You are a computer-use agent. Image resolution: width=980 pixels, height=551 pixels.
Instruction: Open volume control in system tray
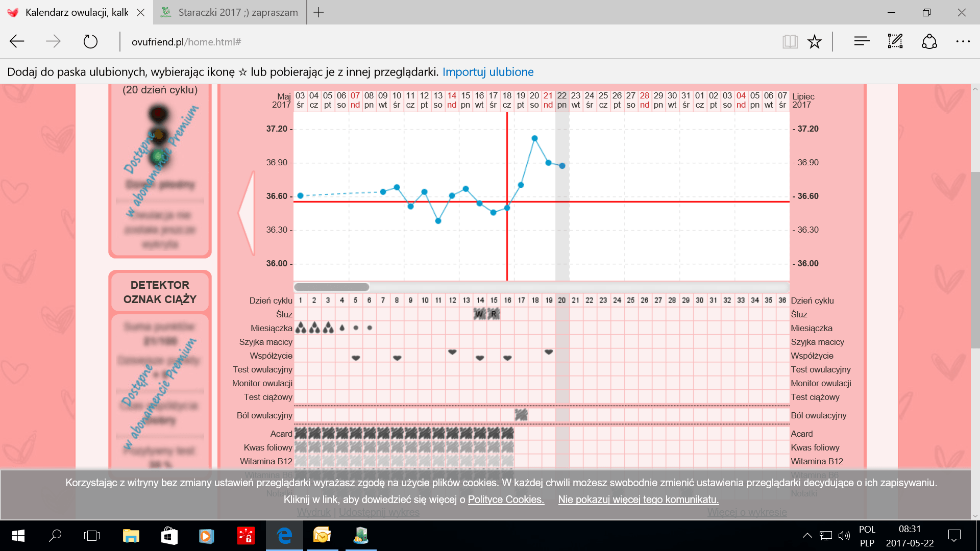(x=844, y=536)
